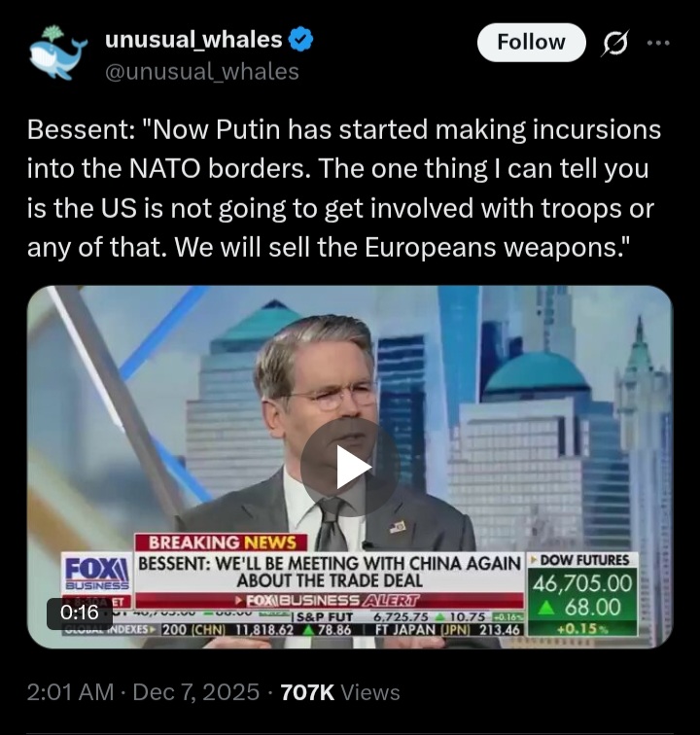
Task: Click the Breaking News banner in video
Action: (x=222, y=542)
